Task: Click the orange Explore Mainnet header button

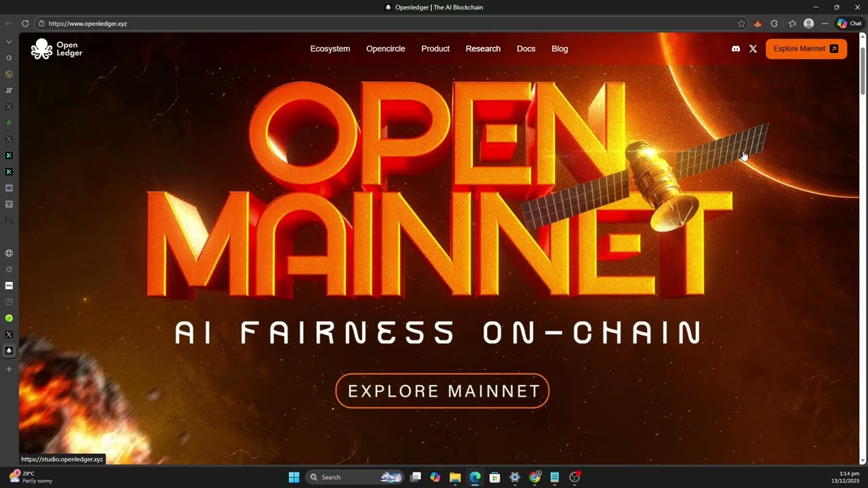Action: (x=806, y=49)
